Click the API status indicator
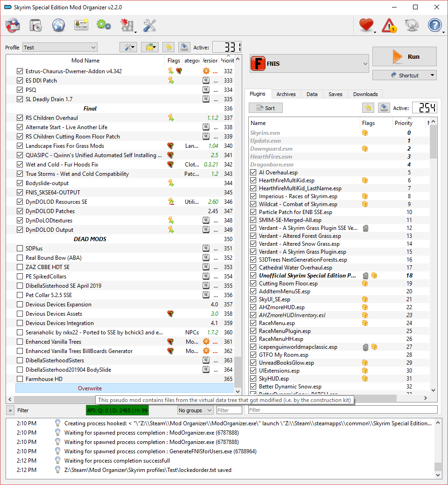The height and width of the screenshot is (485, 448). point(117,410)
